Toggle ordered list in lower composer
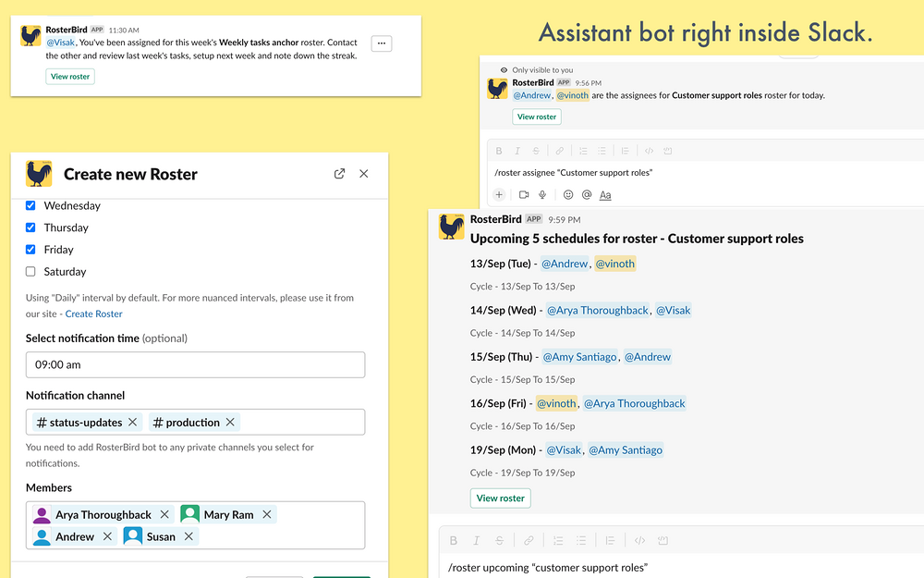This screenshot has width=924, height=578. 558,540
